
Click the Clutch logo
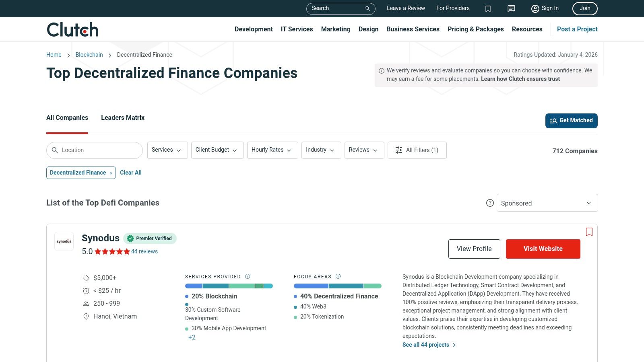click(72, 29)
